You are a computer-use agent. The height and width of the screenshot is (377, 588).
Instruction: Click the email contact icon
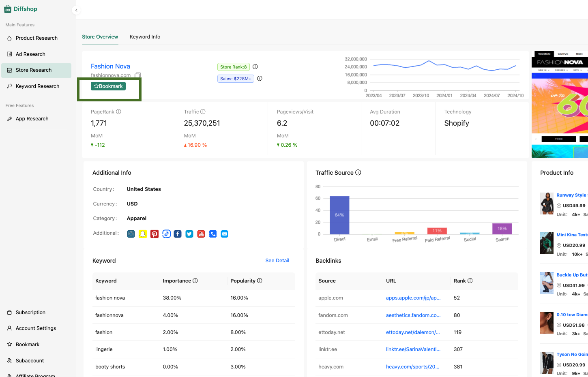[225, 234]
